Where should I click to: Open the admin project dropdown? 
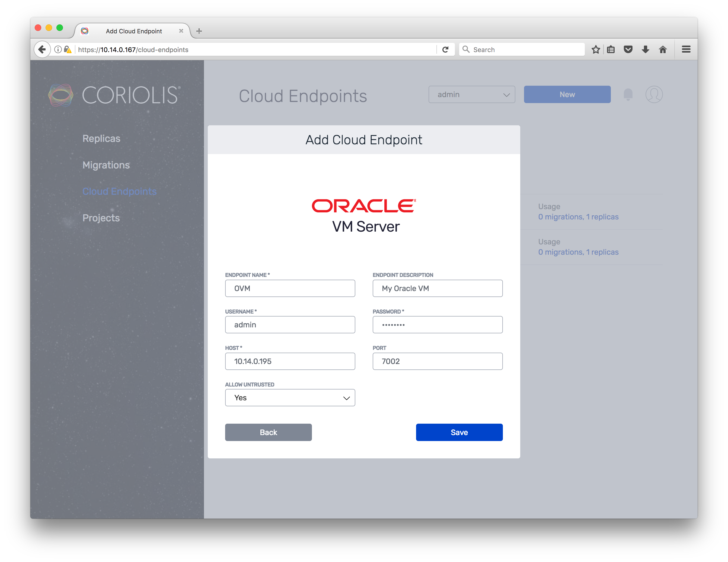click(x=472, y=94)
